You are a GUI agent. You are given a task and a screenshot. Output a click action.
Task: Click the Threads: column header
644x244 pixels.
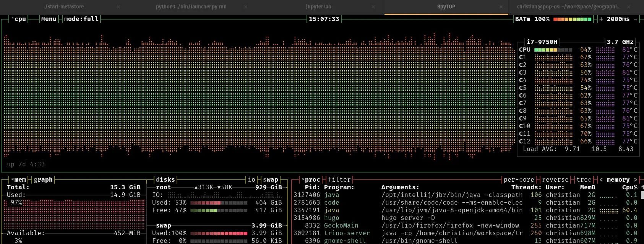(x=526, y=187)
